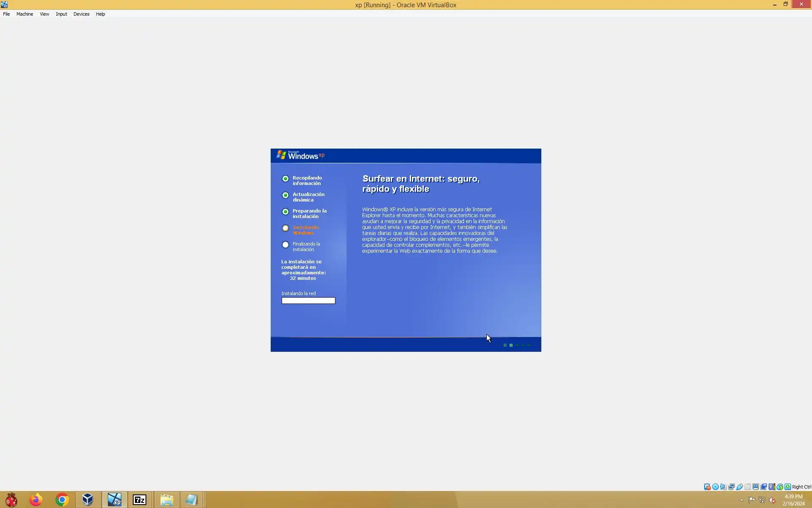The width and height of the screenshot is (812, 508).
Task: Expand hidden system tray icons
Action: [741, 500]
